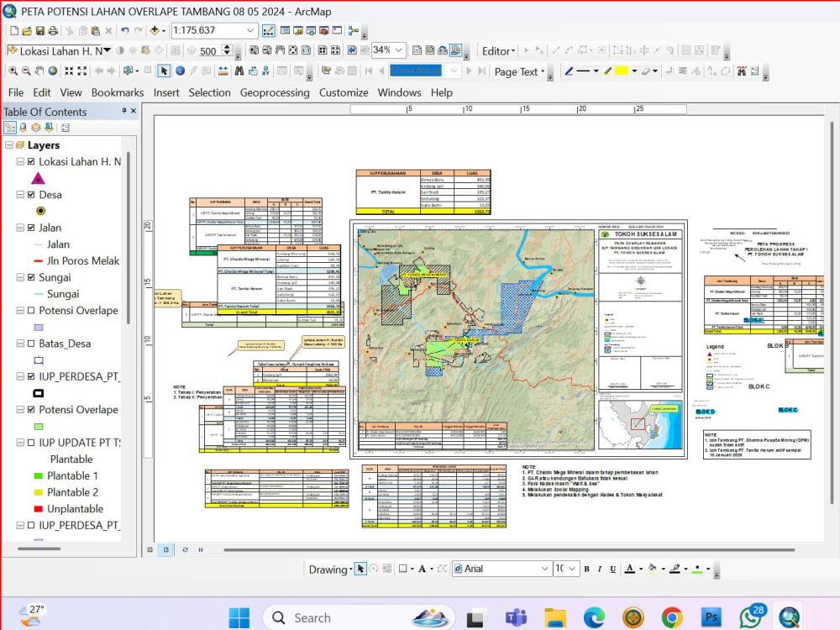840x630 pixels.
Task: Click the Full Extent globe icon
Action: click(x=52, y=71)
